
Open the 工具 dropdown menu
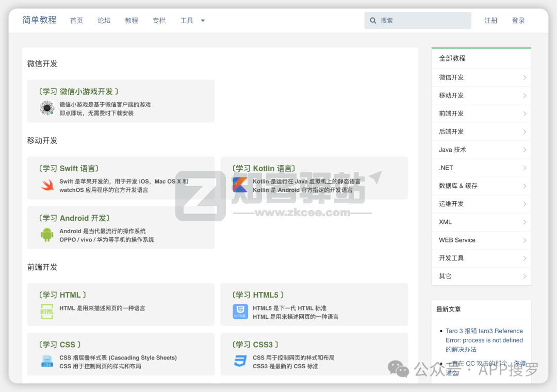click(x=192, y=21)
